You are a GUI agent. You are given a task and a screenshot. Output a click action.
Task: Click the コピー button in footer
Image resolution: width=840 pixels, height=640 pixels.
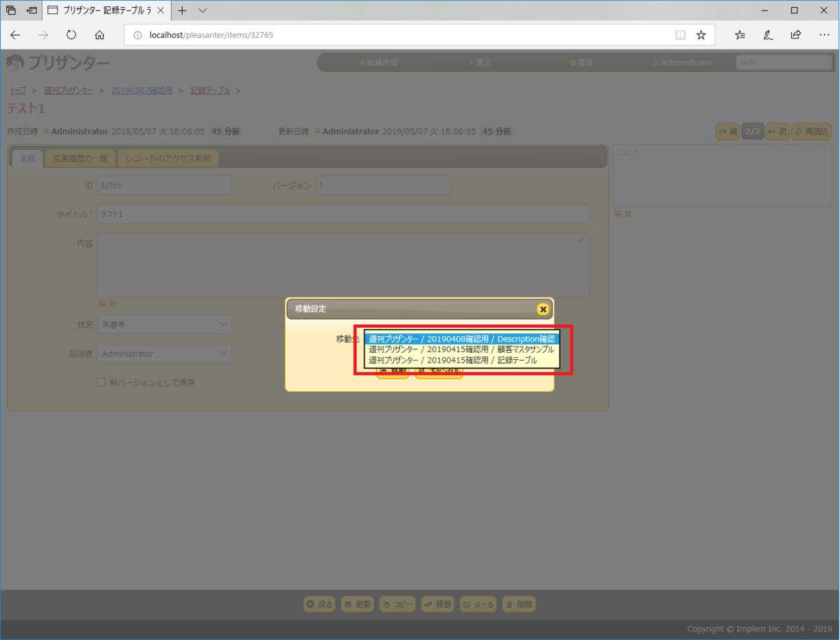398,604
